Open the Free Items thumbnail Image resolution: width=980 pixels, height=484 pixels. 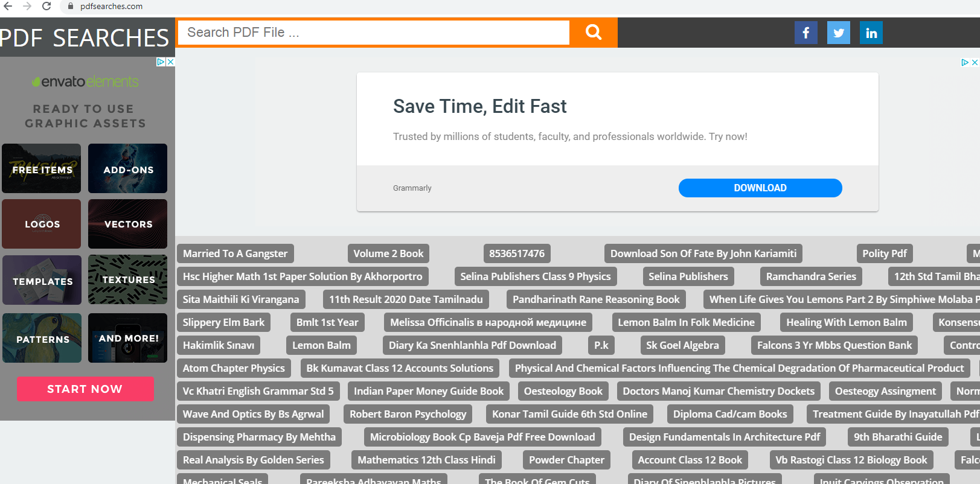pos(42,169)
